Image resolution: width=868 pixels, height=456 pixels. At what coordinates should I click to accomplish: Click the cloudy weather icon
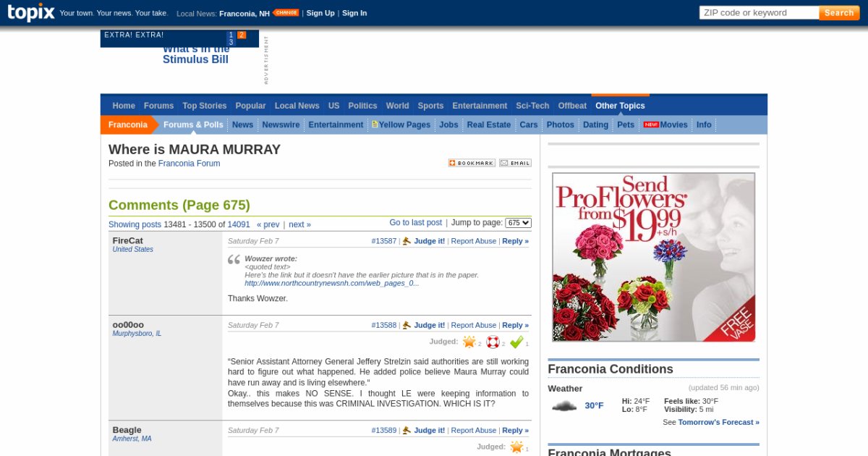point(564,406)
